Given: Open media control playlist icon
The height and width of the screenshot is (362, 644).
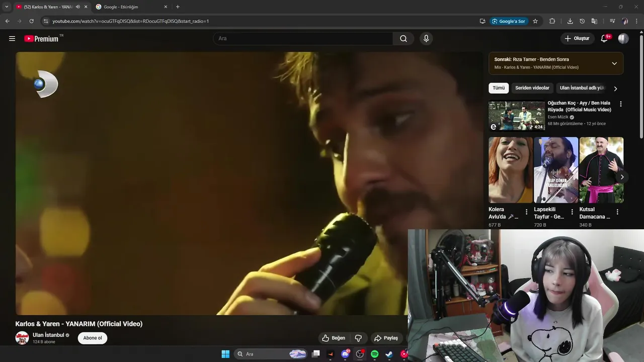Looking at the screenshot, I should [612, 21].
